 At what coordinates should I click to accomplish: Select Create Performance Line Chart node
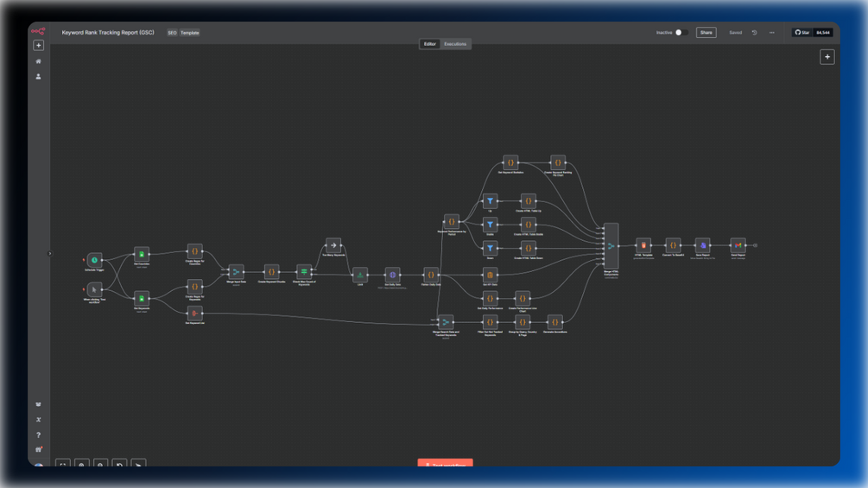523,299
